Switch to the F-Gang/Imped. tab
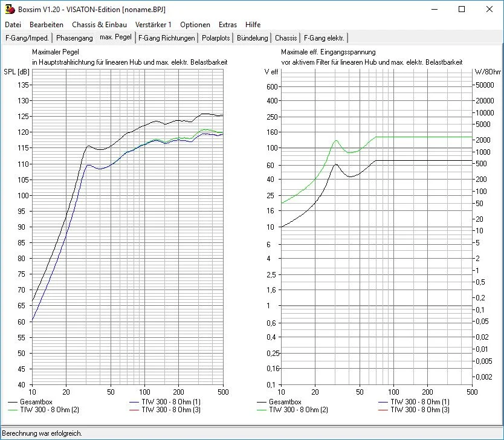This screenshot has height=440, width=504. 27,38
